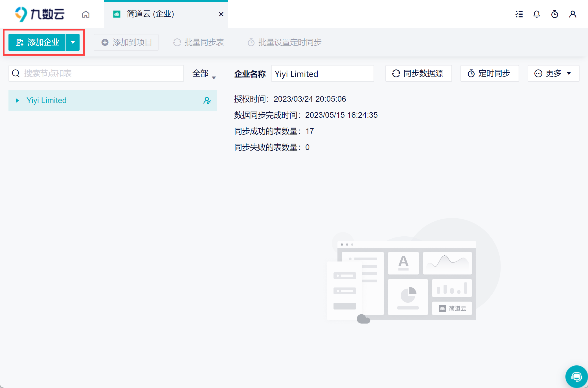Image resolution: width=588 pixels, height=388 pixels.
Task: Click the home icon in the top bar
Action: tap(86, 14)
